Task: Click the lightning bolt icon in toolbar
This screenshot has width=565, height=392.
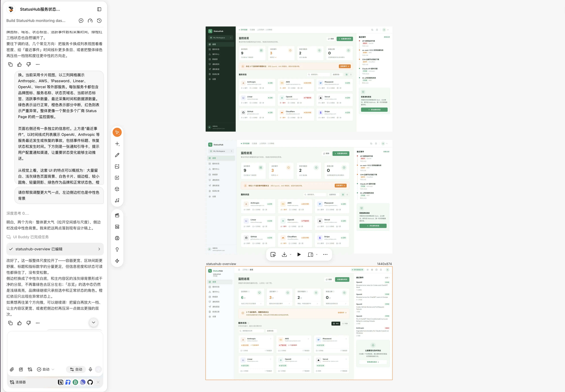Action: (x=117, y=261)
